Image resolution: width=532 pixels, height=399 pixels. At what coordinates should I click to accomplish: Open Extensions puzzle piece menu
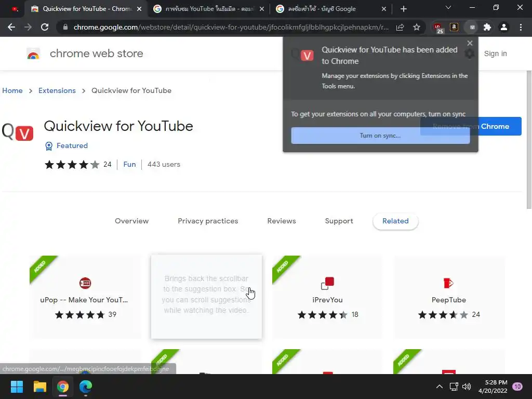click(x=487, y=27)
